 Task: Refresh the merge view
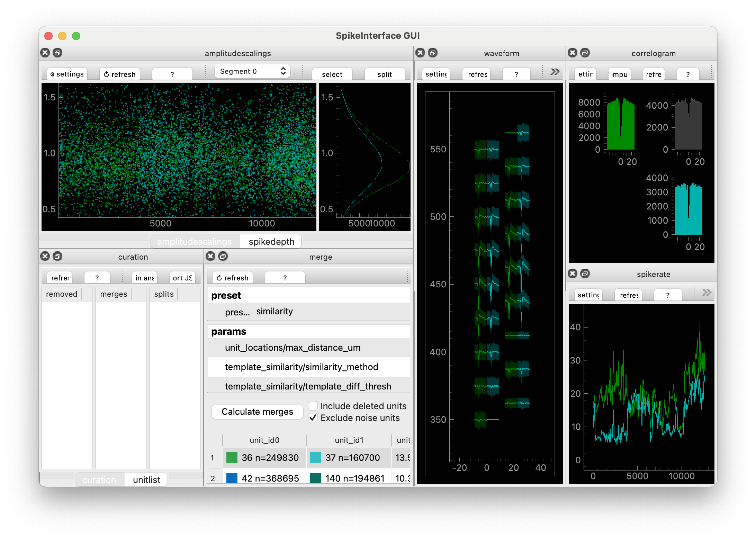pyautogui.click(x=232, y=278)
